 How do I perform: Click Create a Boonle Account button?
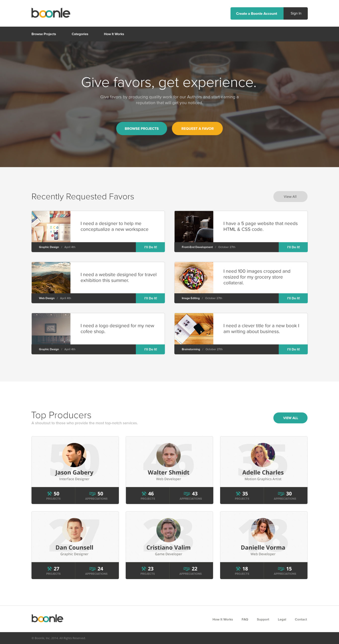257,13
